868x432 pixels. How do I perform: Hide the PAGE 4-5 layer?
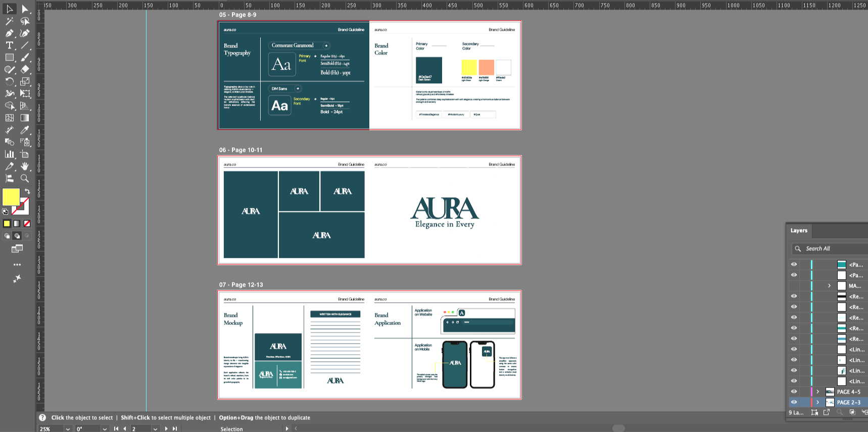[794, 392]
